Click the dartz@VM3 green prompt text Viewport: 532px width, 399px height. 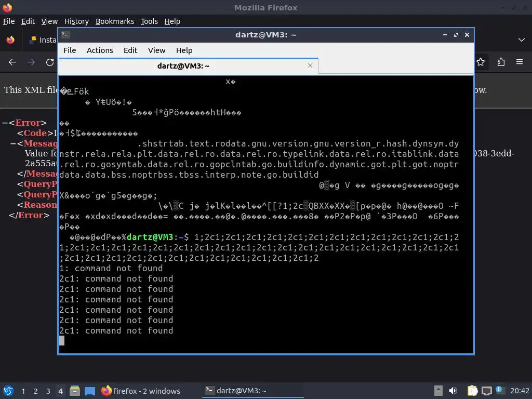click(150, 237)
